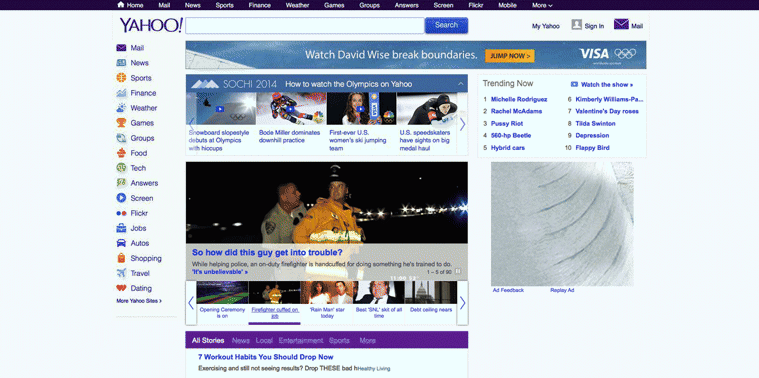Switch to the Entertainment stories tab
The image size is (759, 378).
tap(301, 340)
